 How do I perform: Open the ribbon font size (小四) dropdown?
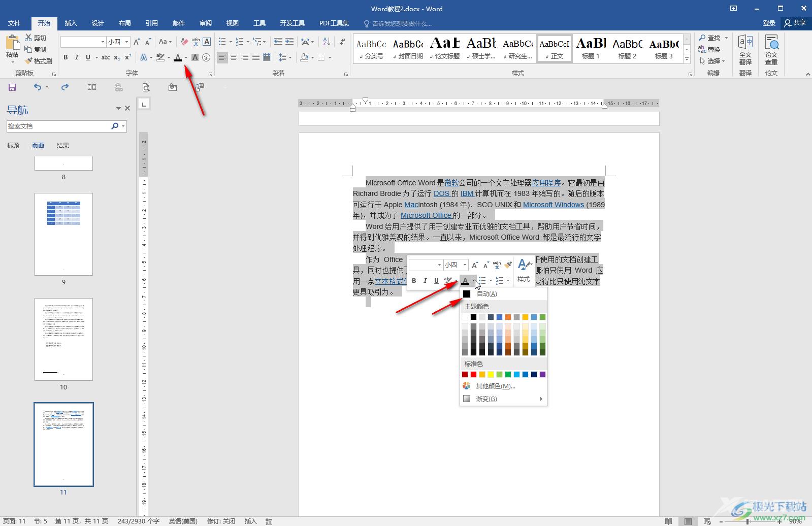tap(127, 42)
